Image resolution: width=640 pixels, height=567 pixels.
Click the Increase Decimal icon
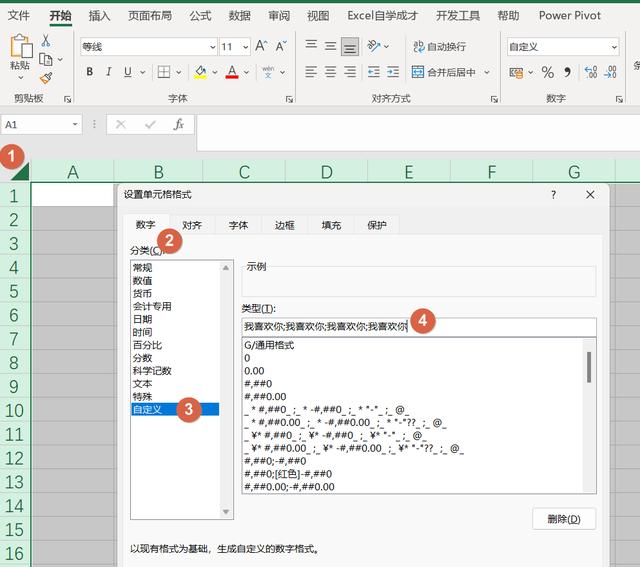(x=591, y=72)
